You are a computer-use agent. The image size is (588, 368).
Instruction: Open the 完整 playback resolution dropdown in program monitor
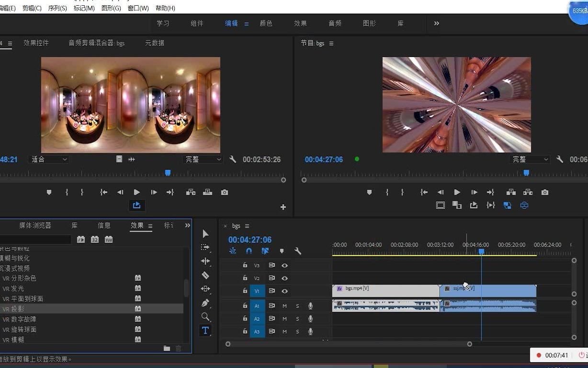point(530,159)
